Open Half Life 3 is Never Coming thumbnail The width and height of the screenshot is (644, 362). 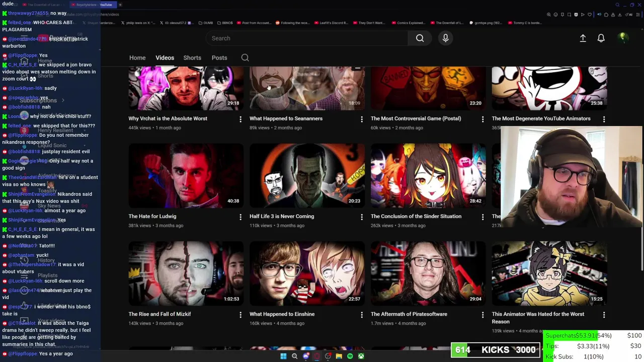point(307,175)
